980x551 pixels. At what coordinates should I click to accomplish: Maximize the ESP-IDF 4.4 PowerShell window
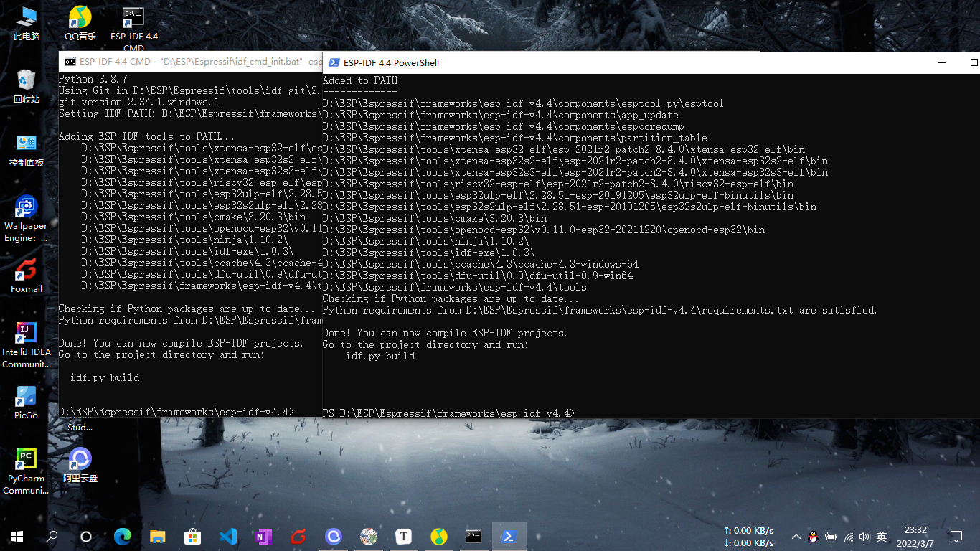(974, 62)
